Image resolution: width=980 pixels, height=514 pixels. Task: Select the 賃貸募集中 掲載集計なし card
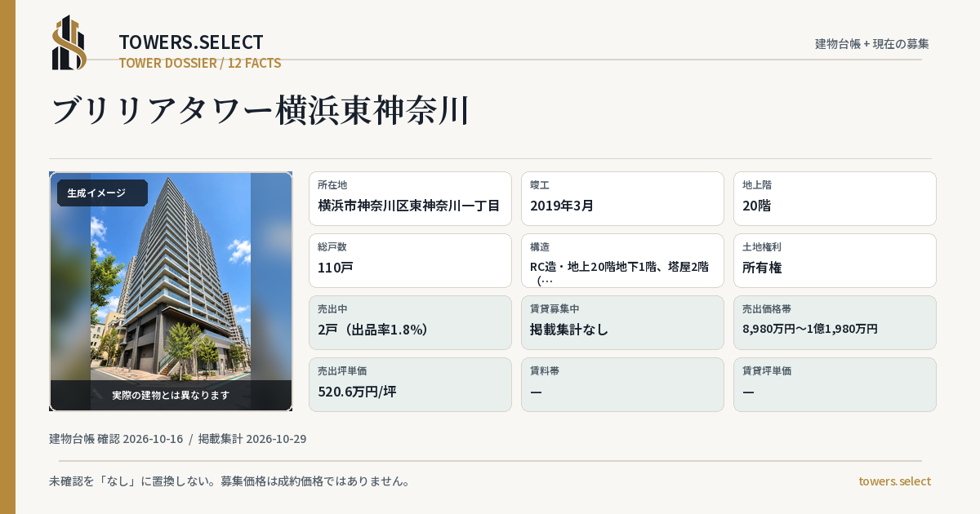[622, 322]
